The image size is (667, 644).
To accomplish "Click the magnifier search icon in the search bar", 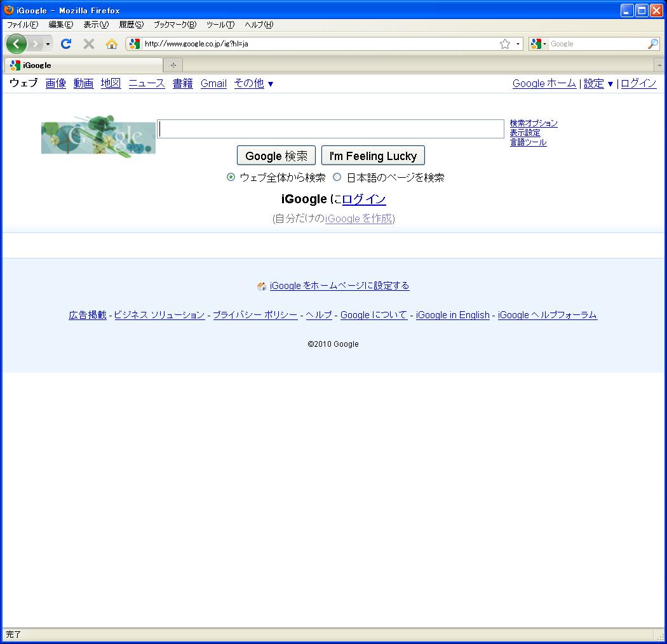I will 653,43.
